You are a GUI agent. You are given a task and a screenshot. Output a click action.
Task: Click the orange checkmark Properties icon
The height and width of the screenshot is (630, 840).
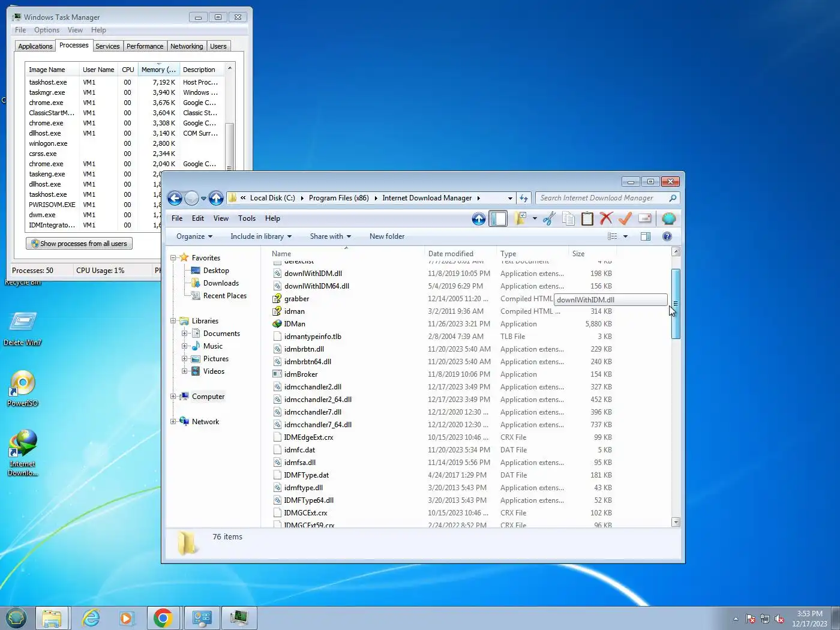[x=625, y=219]
